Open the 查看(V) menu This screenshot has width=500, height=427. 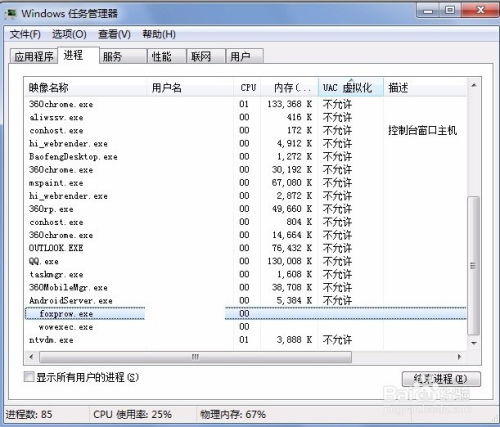tap(114, 34)
